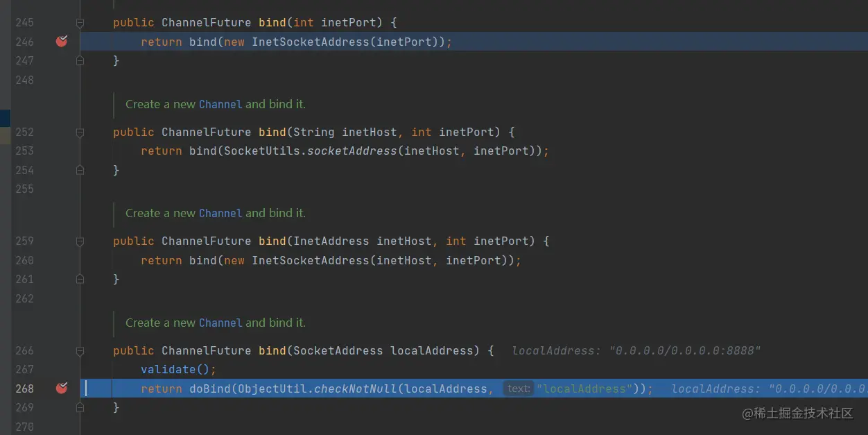The height and width of the screenshot is (435, 868).
Task: Click line number 262 in the gutter
Action: (x=24, y=298)
